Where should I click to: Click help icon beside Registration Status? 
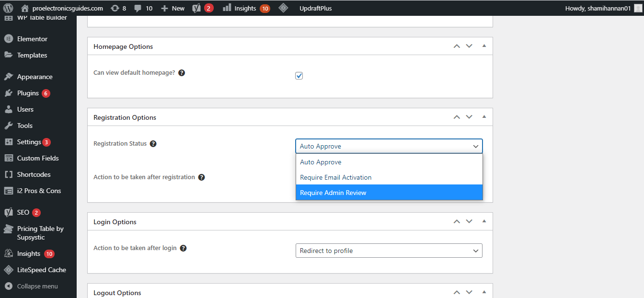click(x=153, y=144)
